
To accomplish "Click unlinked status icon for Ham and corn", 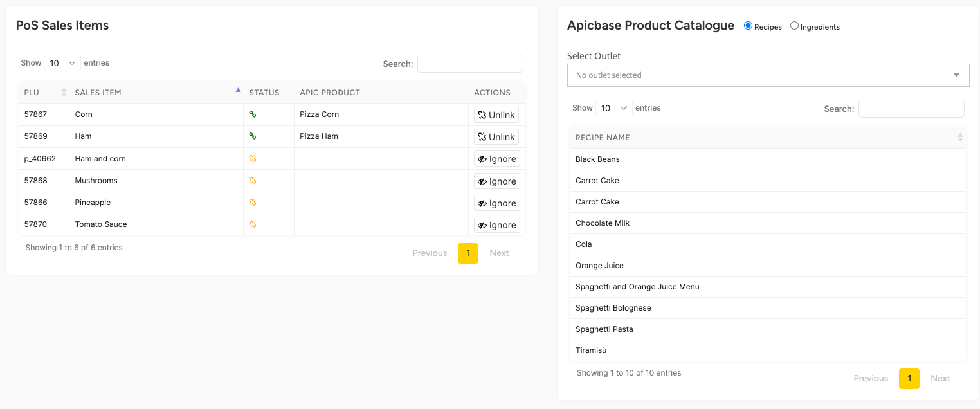I will tap(253, 159).
